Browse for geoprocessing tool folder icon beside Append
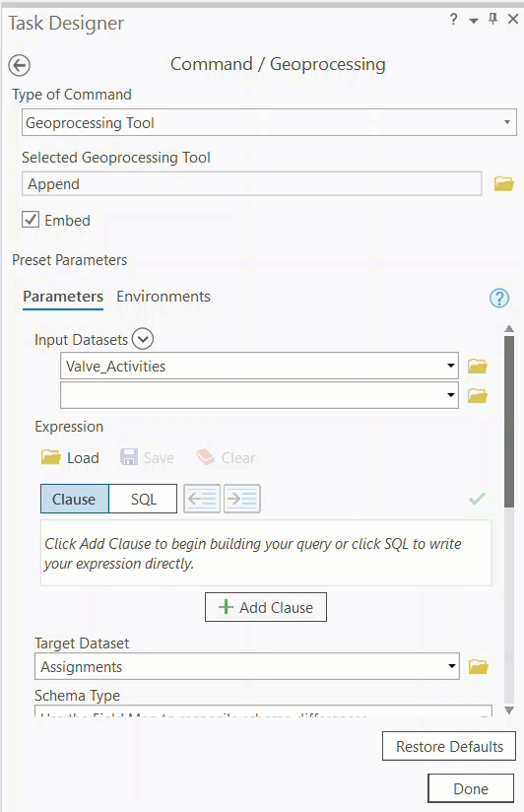Viewport: 524px width, 812px height. coord(503,184)
